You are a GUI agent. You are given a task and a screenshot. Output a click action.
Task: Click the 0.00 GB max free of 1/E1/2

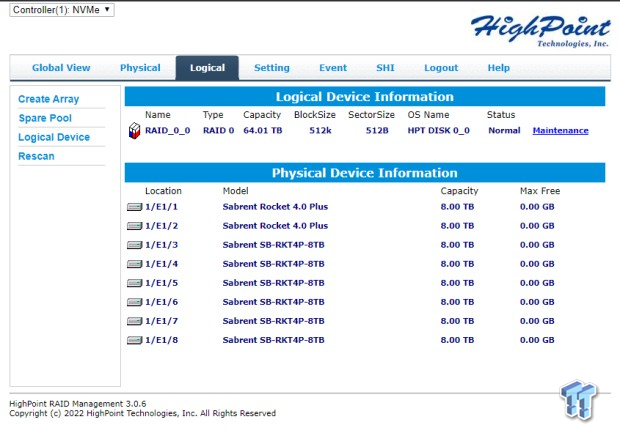click(537, 226)
